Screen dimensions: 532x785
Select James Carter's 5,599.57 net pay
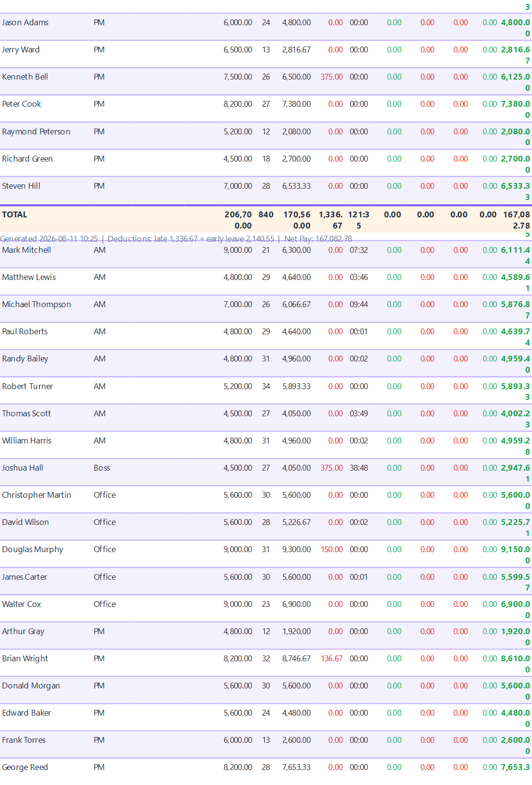tap(516, 582)
